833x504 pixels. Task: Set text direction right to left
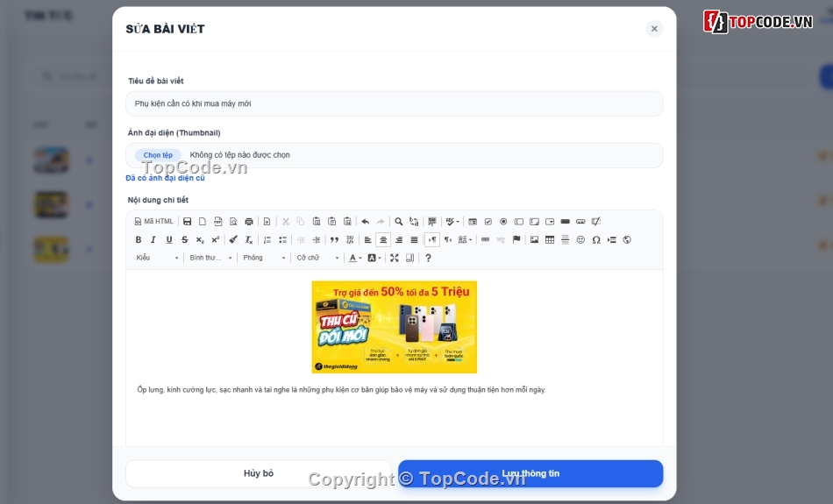[x=448, y=239]
